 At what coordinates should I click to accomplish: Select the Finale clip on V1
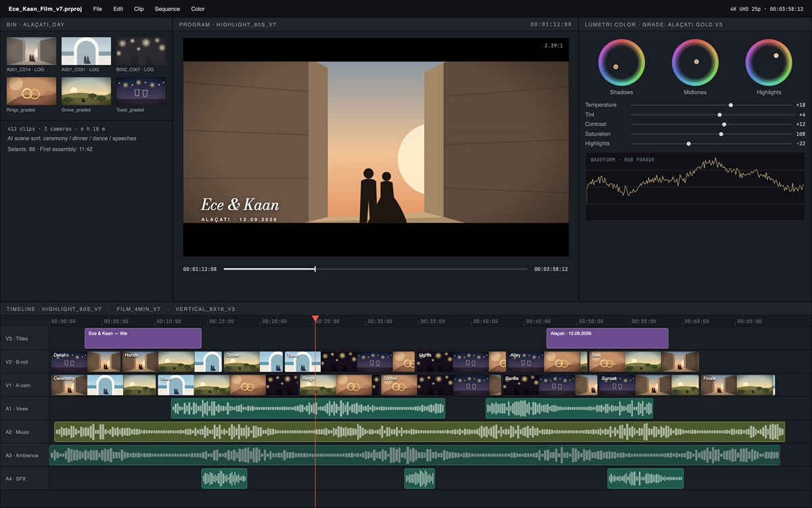pyautogui.click(x=738, y=385)
